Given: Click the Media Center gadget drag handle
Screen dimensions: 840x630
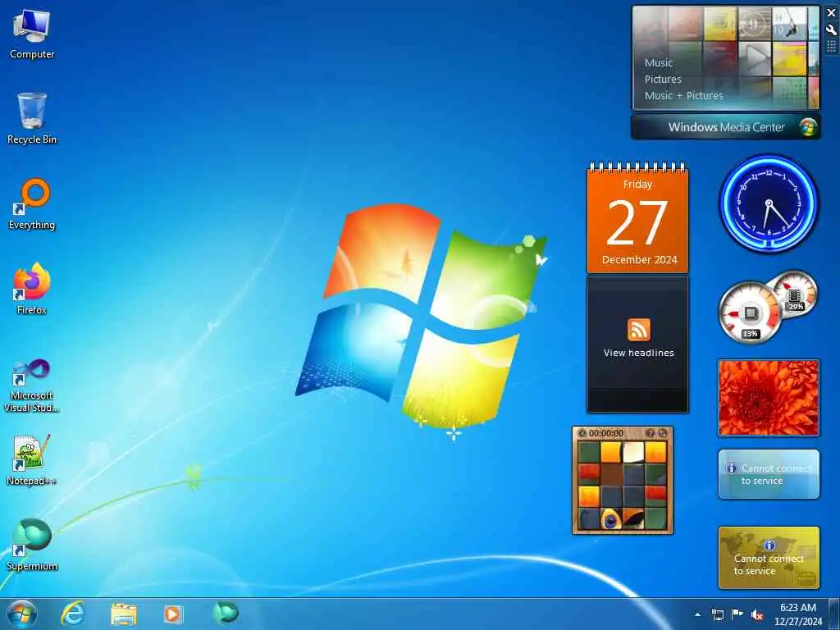Looking at the screenshot, I should (832, 47).
